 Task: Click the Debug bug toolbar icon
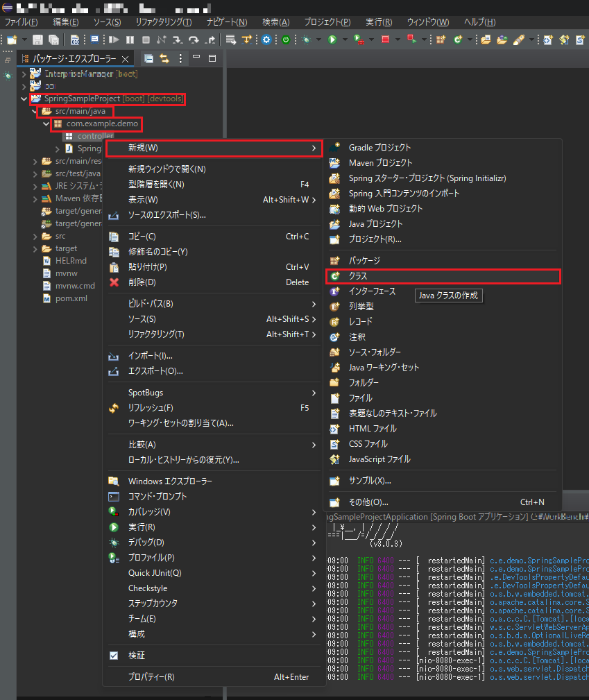(307, 40)
